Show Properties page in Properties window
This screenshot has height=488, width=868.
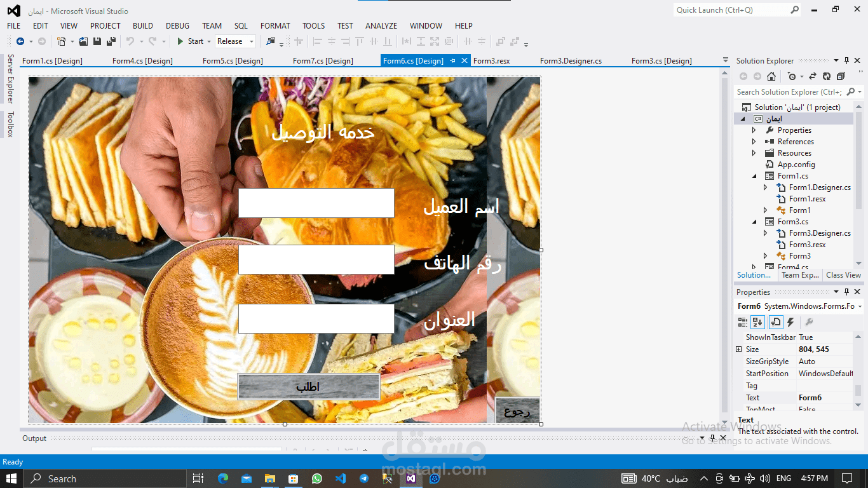click(775, 323)
